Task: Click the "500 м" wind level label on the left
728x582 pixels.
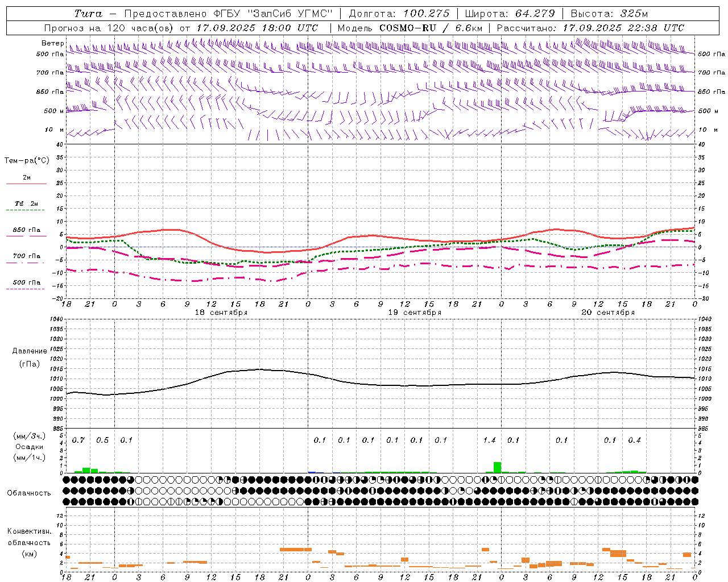Action: 54,111
